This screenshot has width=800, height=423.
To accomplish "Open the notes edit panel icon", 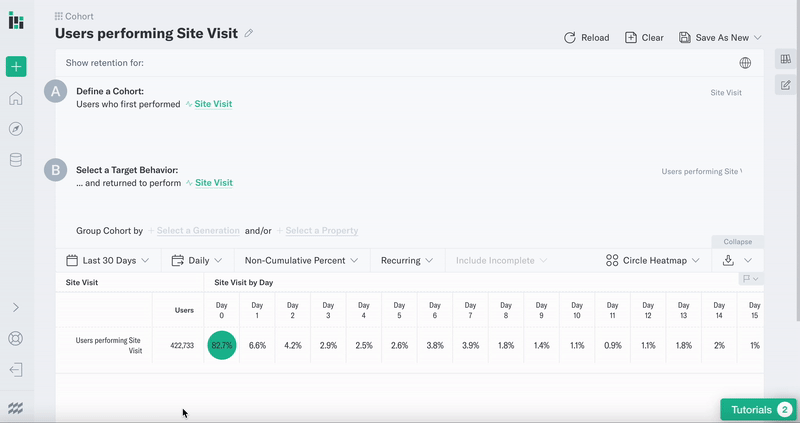I will tap(786, 85).
